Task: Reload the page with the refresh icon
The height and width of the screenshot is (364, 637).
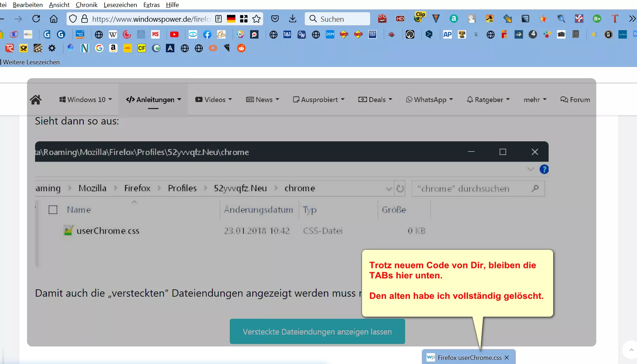Action: click(x=36, y=19)
